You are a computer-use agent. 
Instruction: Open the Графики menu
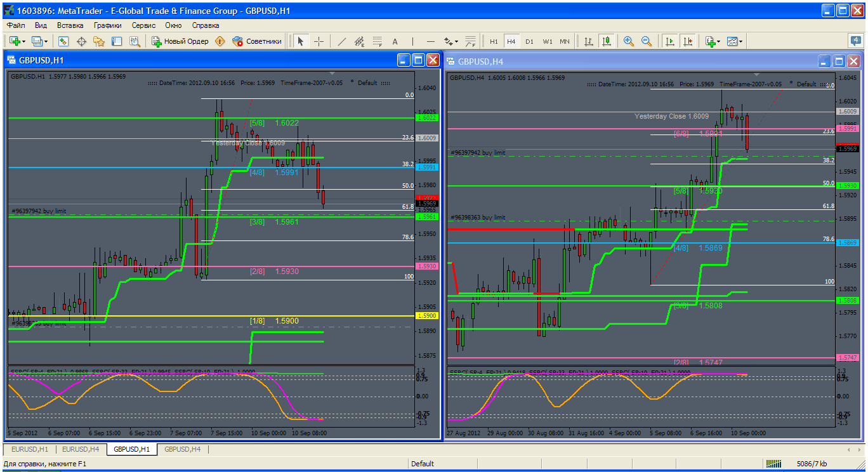(x=108, y=25)
